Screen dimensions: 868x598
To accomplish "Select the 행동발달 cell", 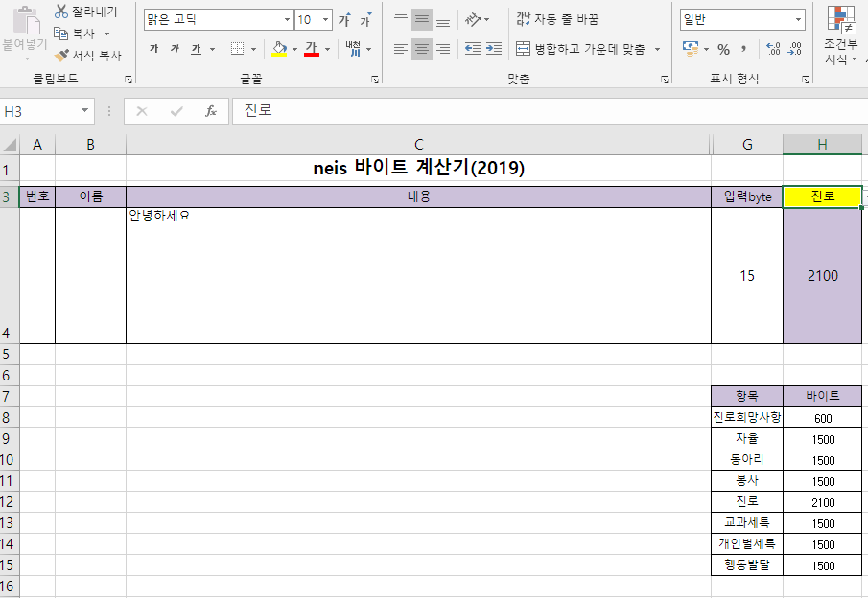I will (x=747, y=565).
